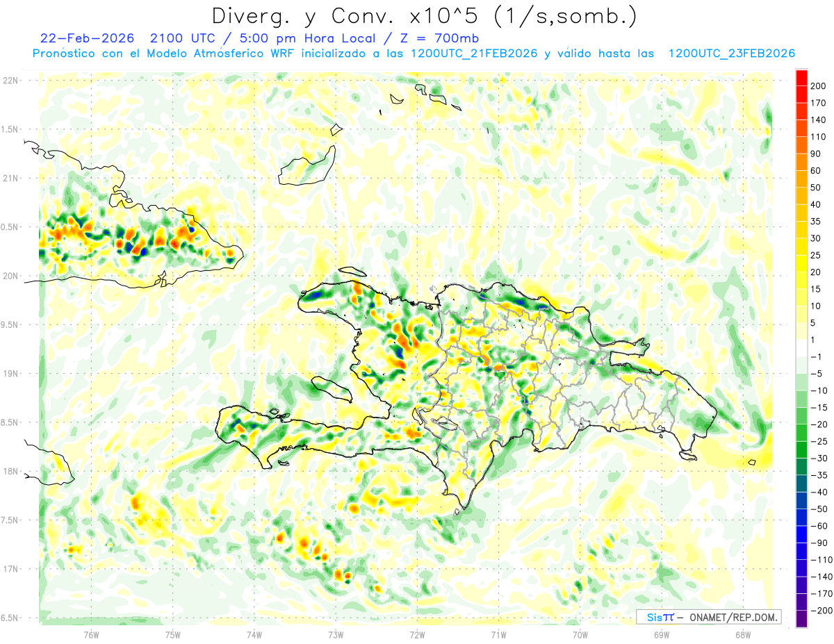Screen dimensions: 834x644
Task: Click the colorbar value -110
Action: coord(822,561)
